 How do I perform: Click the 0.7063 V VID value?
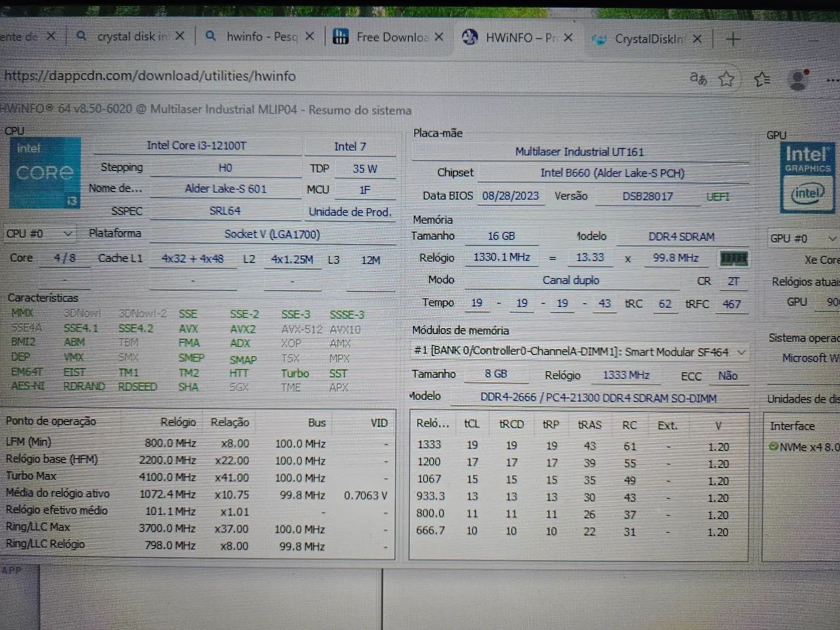366,495
